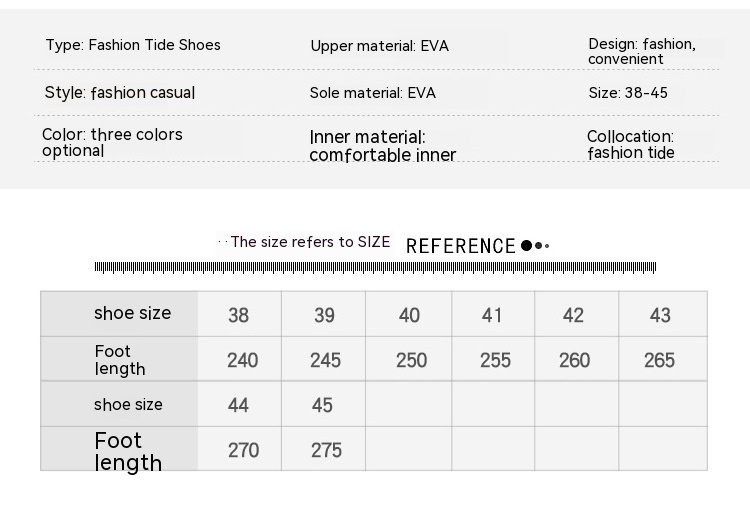Select the shoe size 45 cell
The width and height of the screenshot is (750, 525).
coord(323,405)
